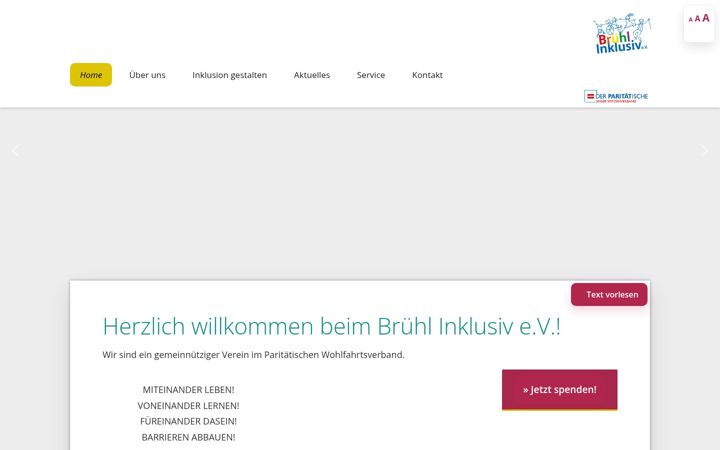
Task: Click the Herzlich willkommen heading
Action: click(x=332, y=326)
